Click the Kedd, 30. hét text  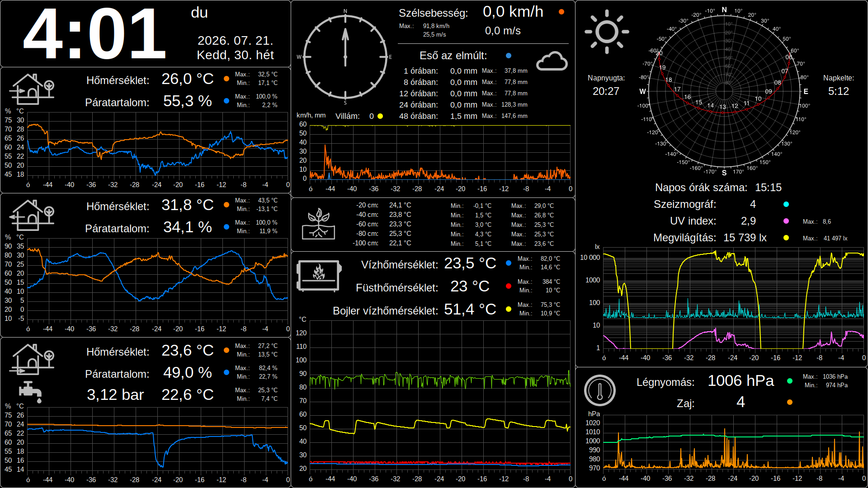(x=236, y=55)
